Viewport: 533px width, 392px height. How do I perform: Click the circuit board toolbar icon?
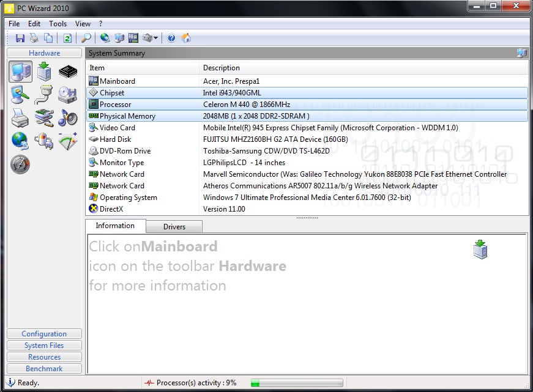[x=133, y=38]
